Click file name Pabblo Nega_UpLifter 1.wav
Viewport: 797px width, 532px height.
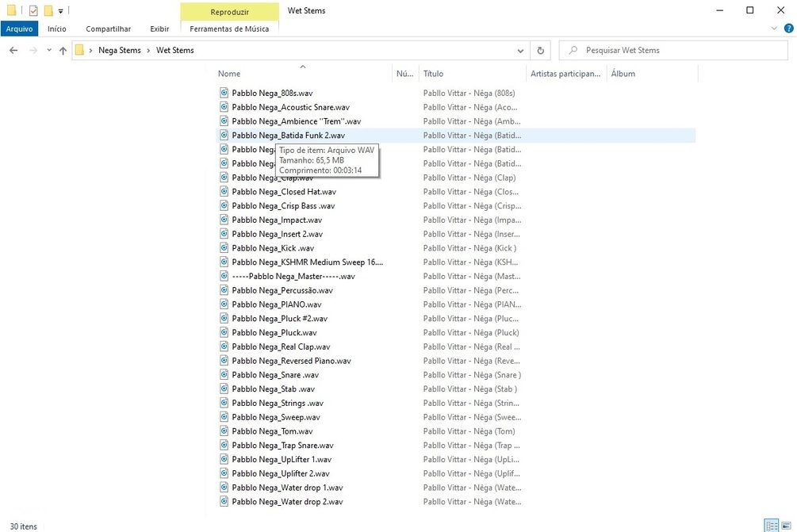[x=282, y=459]
